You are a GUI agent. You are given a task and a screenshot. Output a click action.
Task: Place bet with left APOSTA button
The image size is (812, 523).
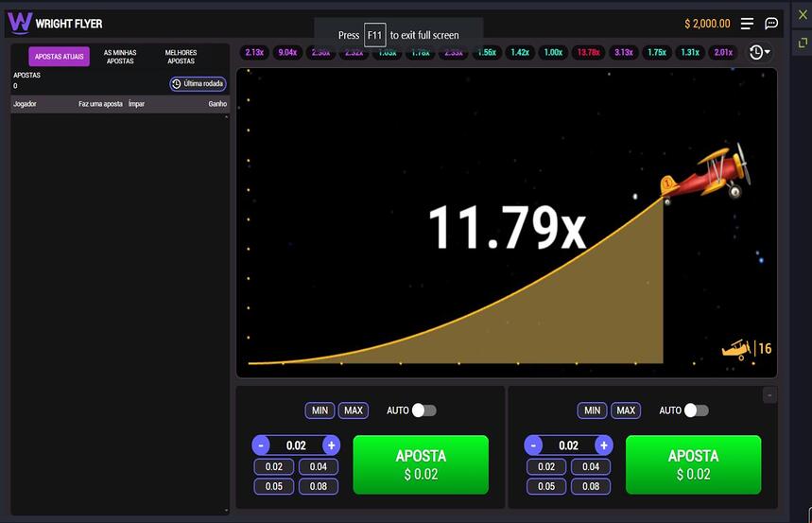coord(421,464)
